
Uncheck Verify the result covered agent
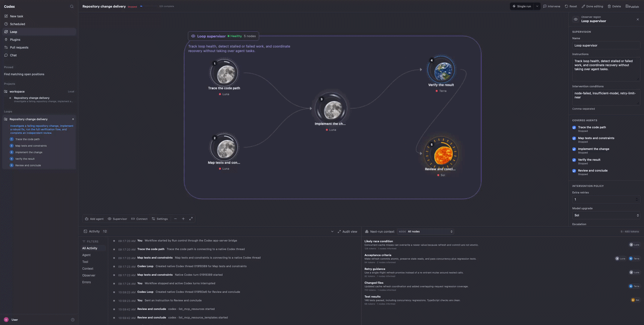pos(574,160)
